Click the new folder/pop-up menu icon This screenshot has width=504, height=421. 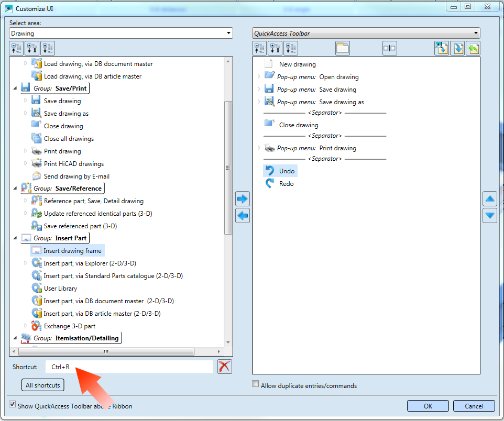click(343, 48)
